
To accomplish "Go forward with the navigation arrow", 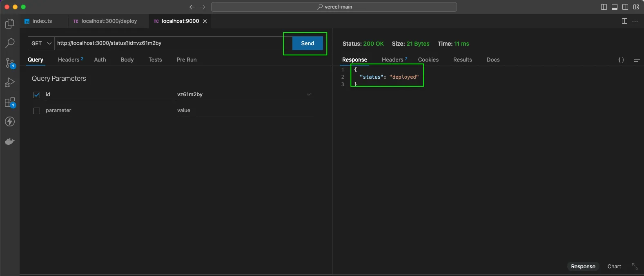I will [203, 7].
